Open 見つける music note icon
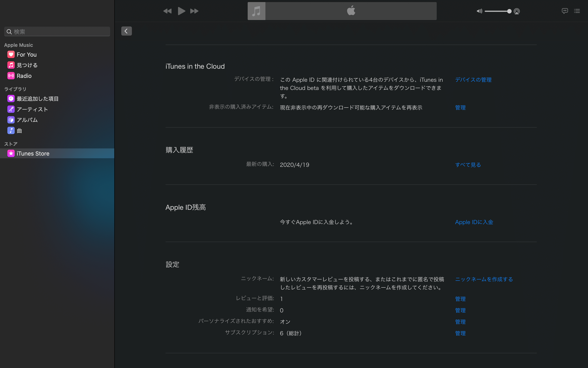Image resolution: width=588 pixels, height=368 pixels. [x=11, y=65]
